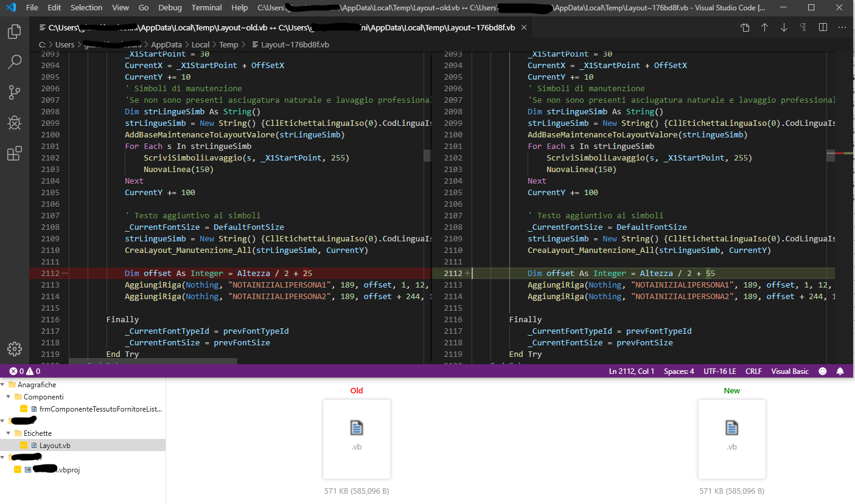The image size is (855, 504).
Task: Split the editor to the right
Action: pos(823,27)
